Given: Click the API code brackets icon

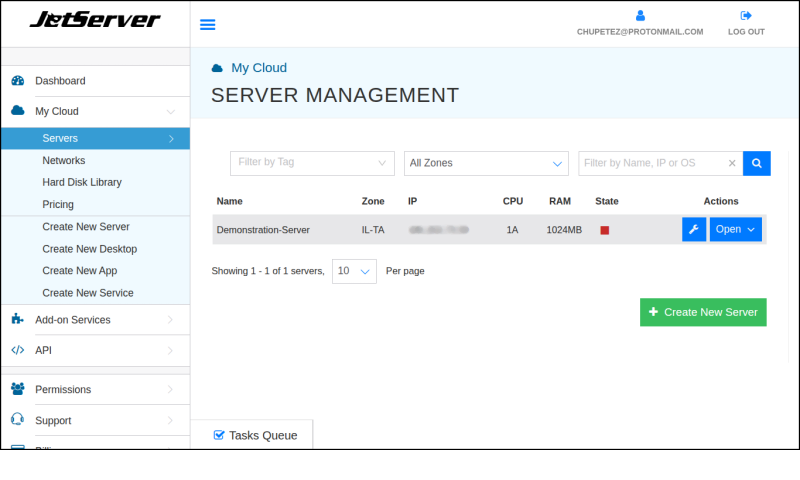Looking at the screenshot, I should point(18,350).
